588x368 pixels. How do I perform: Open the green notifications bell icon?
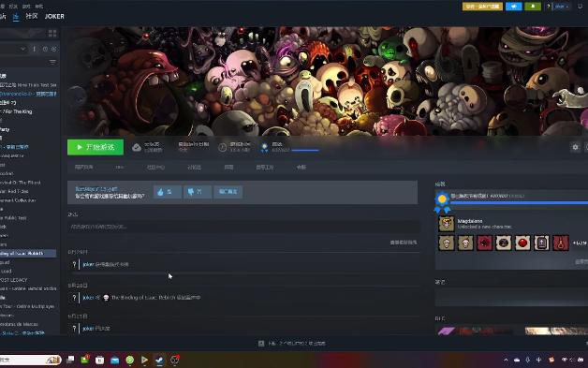[533, 7]
